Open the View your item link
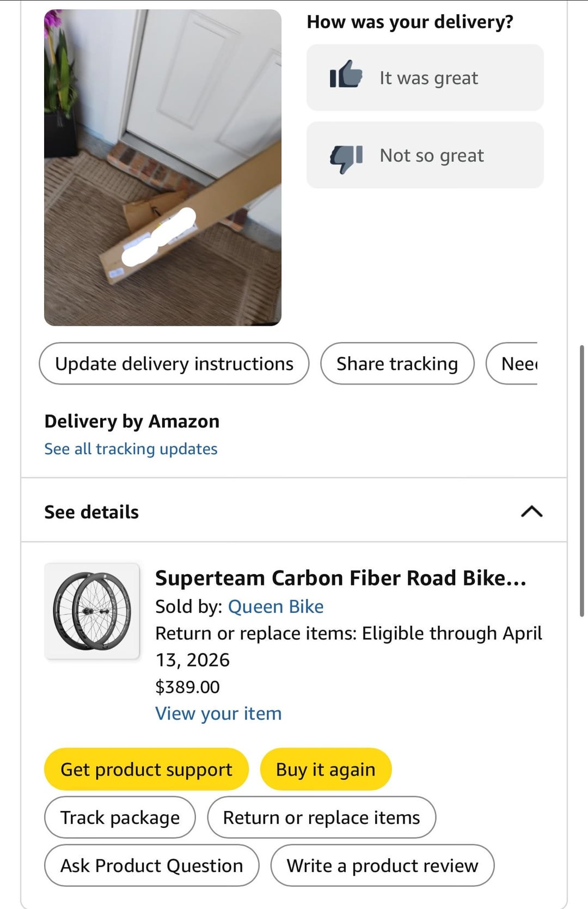This screenshot has width=588, height=909. coord(218,713)
